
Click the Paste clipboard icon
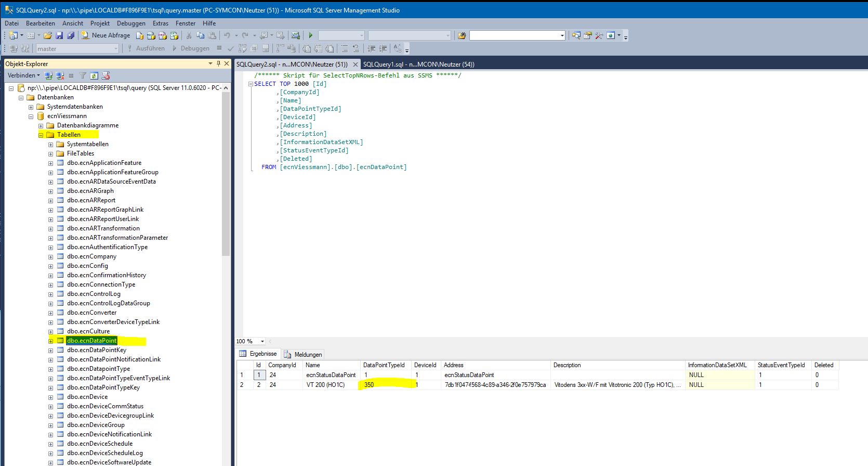[212, 35]
